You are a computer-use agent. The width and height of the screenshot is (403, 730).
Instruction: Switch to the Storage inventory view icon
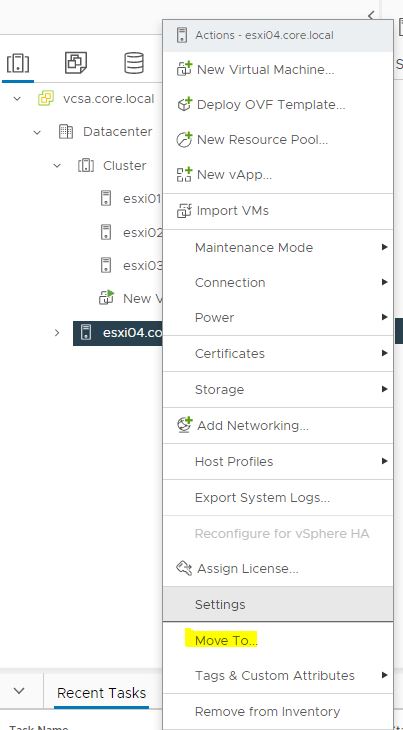pos(134,62)
